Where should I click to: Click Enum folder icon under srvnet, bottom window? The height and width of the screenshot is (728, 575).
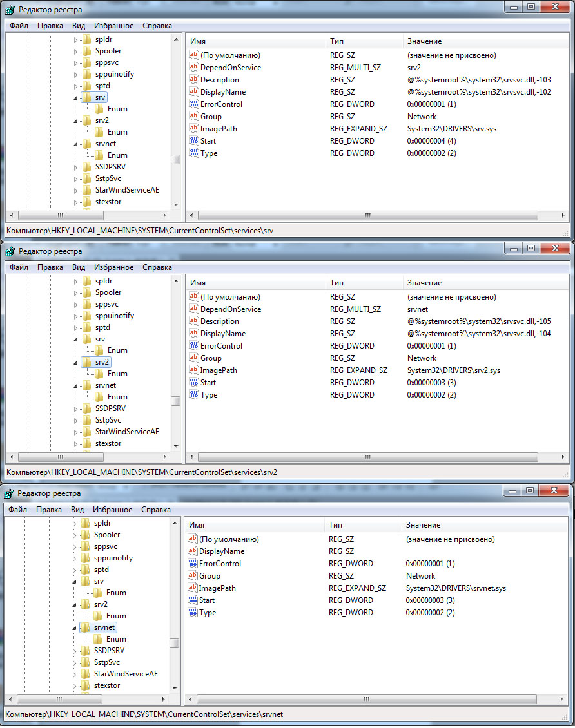point(97,639)
